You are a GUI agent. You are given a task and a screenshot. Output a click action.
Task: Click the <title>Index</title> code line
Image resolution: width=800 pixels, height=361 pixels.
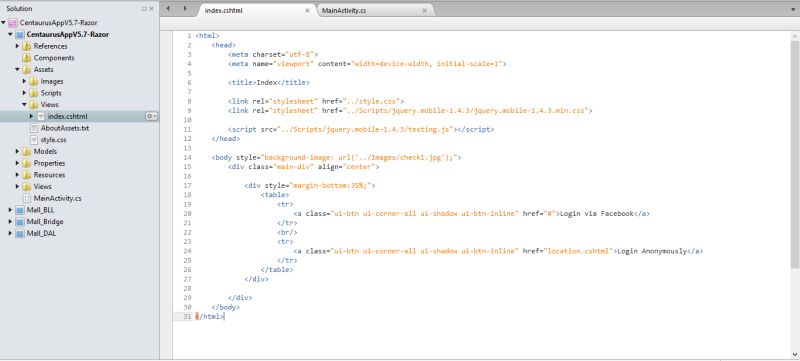tap(268, 83)
